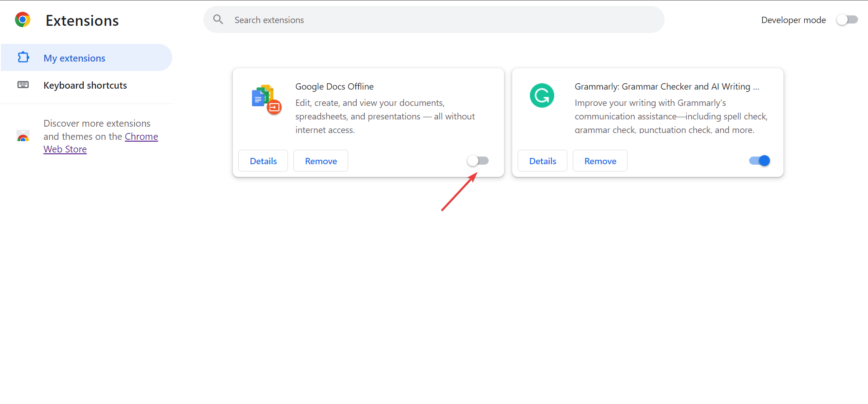Viewport: 868px width, 404px height.
Task: Click the Grammarly extension icon
Action: pos(542,95)
